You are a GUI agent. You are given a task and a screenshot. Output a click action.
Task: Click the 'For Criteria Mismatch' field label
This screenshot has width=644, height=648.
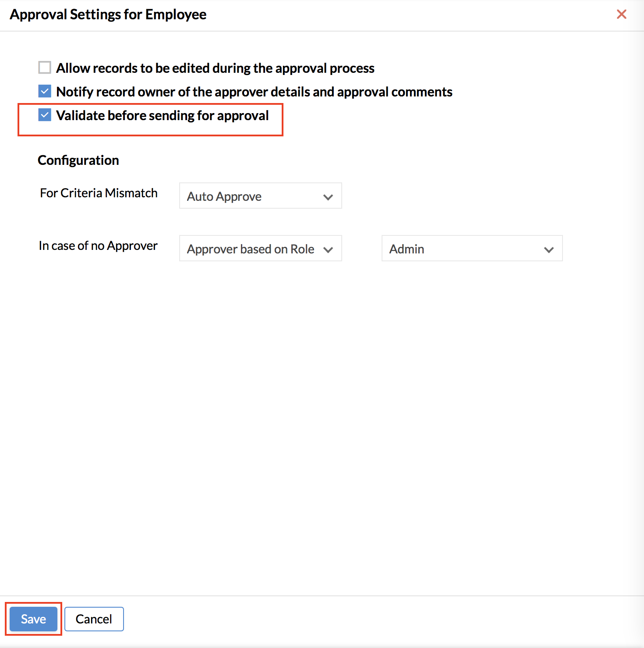99,193
